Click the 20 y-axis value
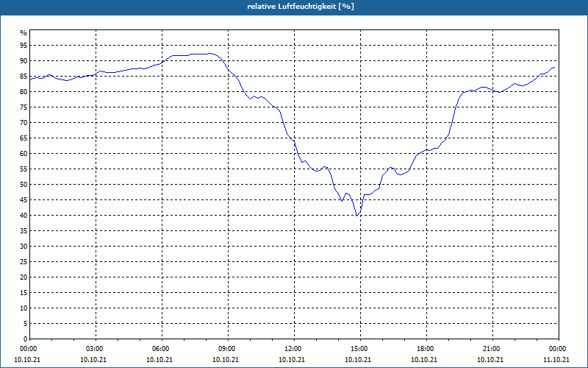Viewport: 588px width, 368px height. coord(24,277)
